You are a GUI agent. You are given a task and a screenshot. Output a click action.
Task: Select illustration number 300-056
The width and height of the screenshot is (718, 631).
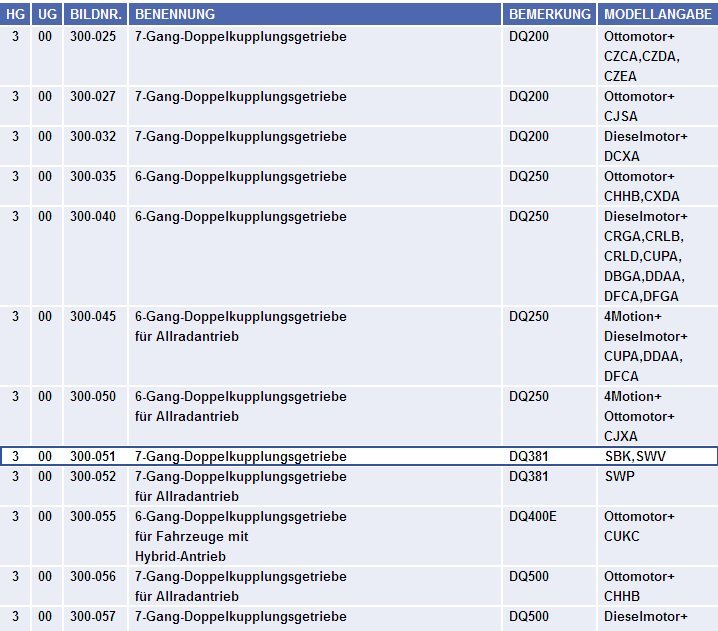[93, 577]
